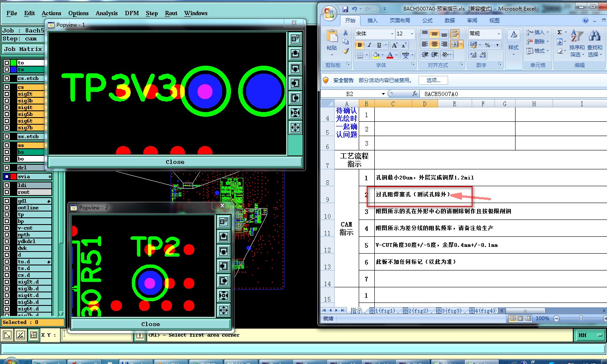Toggle the checkbox for layer sig2t
Screen dimensions: 607x364
(7, 94)
